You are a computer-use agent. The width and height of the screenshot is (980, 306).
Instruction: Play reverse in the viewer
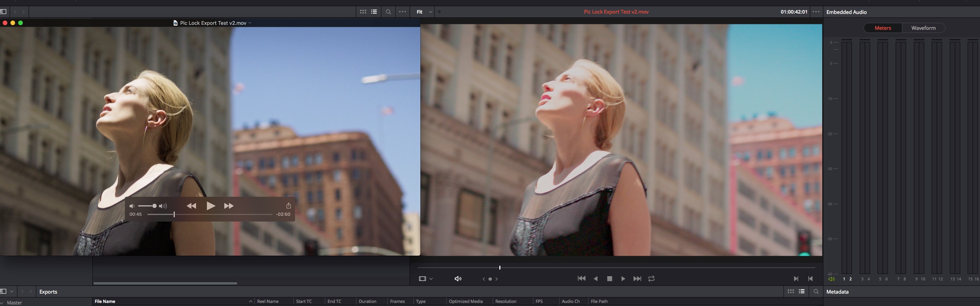(x=596, y=278)
